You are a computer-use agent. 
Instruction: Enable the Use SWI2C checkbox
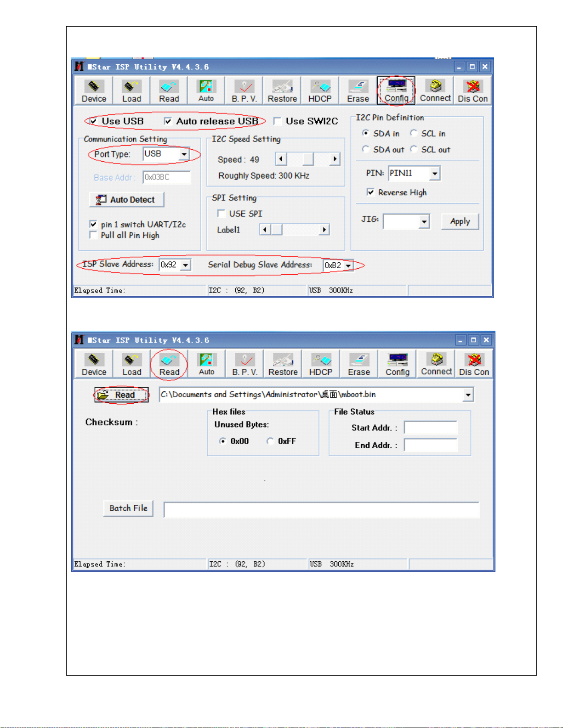277,121
